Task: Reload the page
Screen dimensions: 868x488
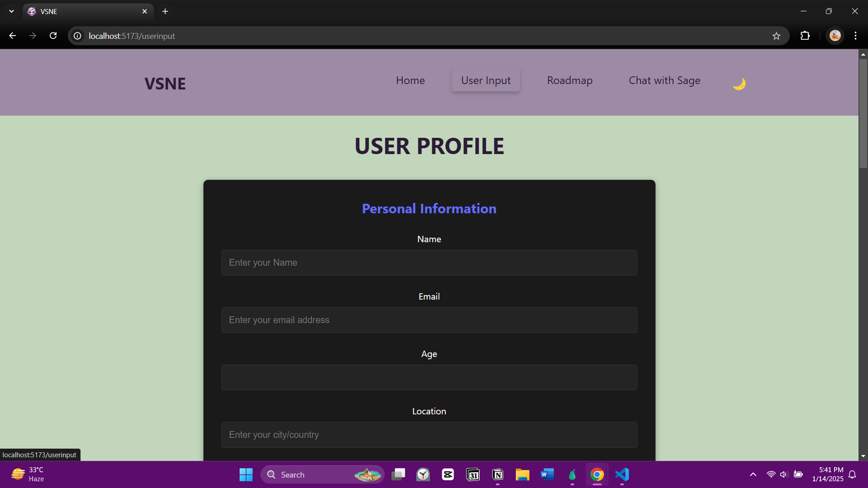Action: click(x=53, y=36)
